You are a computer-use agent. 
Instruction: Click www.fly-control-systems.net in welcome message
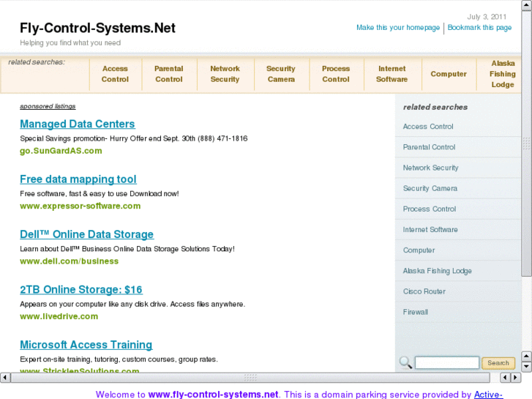coord(214,395)
